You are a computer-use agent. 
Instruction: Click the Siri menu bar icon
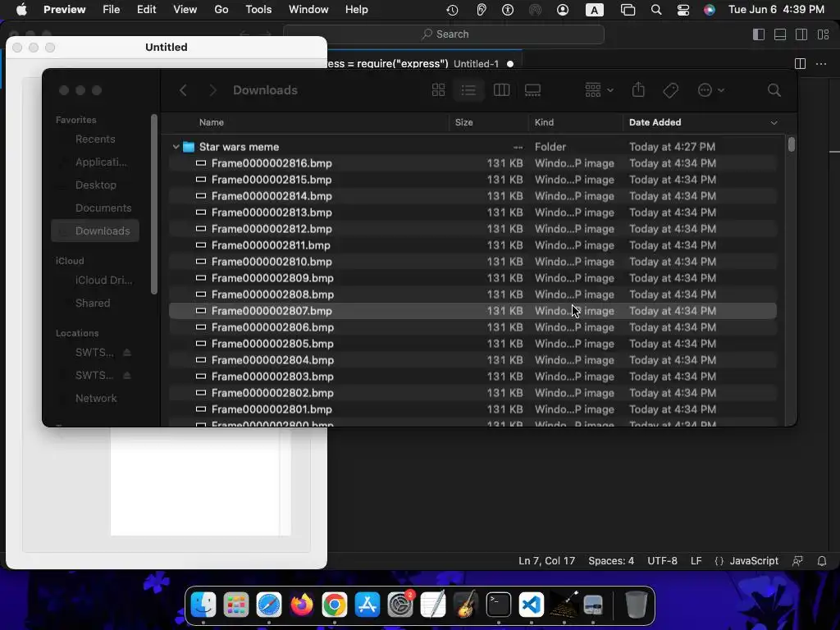[710, 10]
